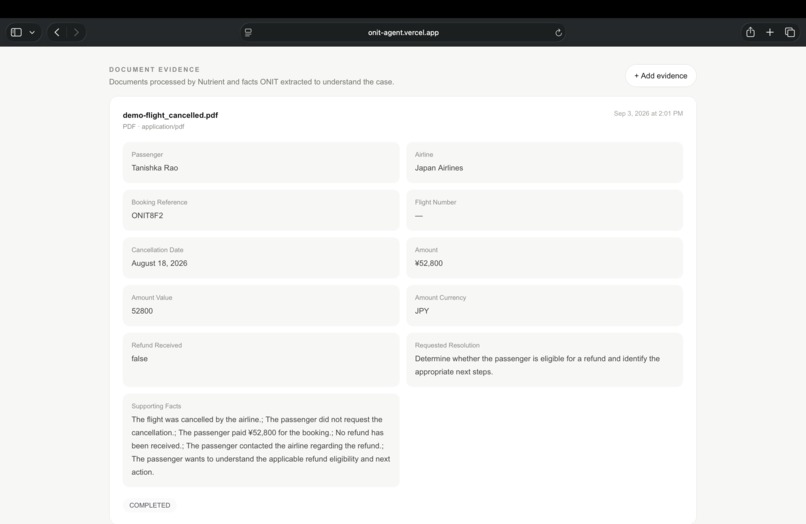The image size is (806, 524).
Task: Click the COMPLETED status badge
Action: 150,505
